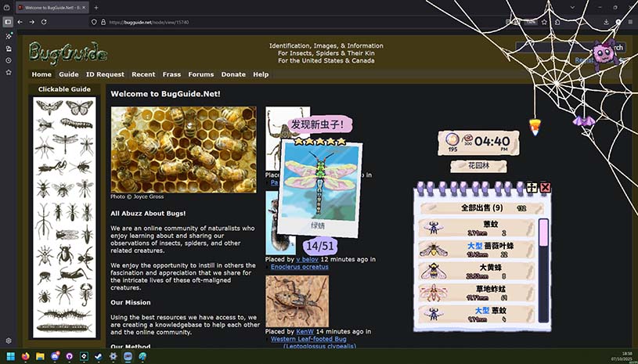Click the honeybee photo thumbnail
The width and height of the screenshot is (638, 364).
click(x=183, y=150)
